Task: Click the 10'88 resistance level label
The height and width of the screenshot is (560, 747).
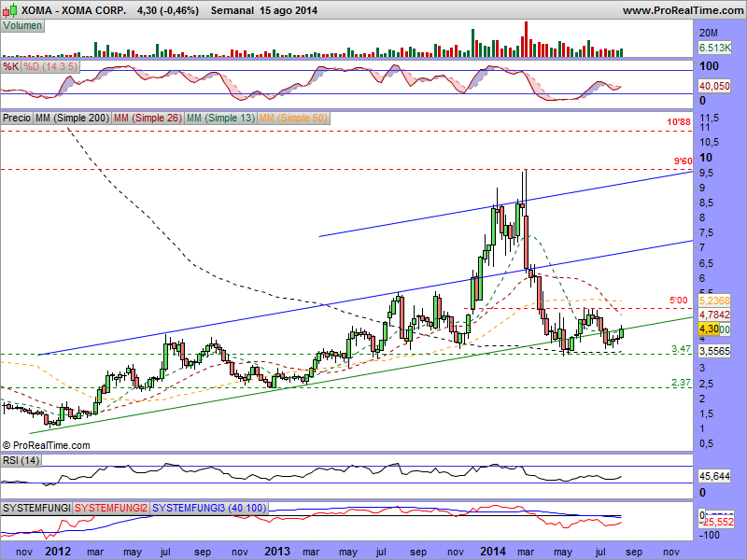Action: 679,122
